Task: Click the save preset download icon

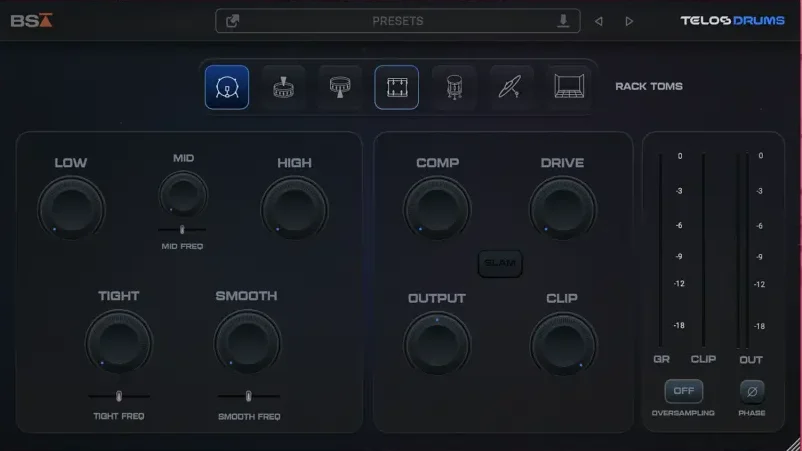Action: (x=563, y=21)
